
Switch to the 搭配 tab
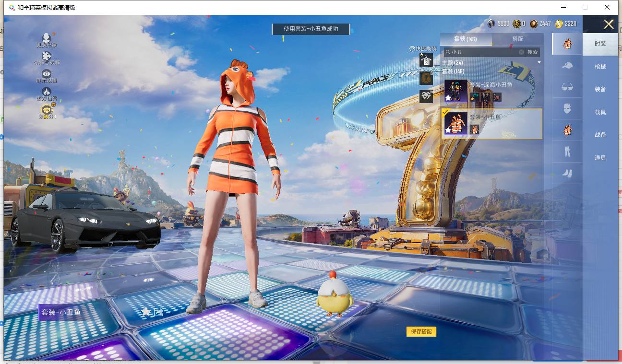(x=517, y=39)
